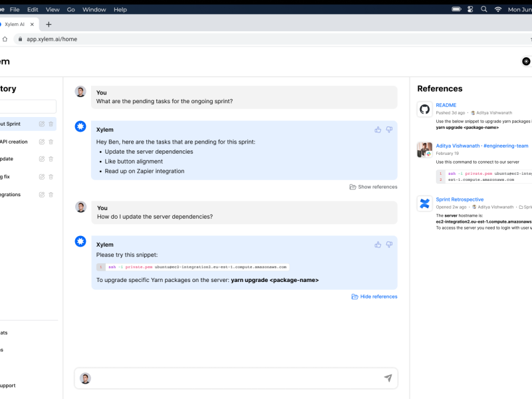532x399 pixels.
Task: Open the README reference link
Action: click(446, 105)
